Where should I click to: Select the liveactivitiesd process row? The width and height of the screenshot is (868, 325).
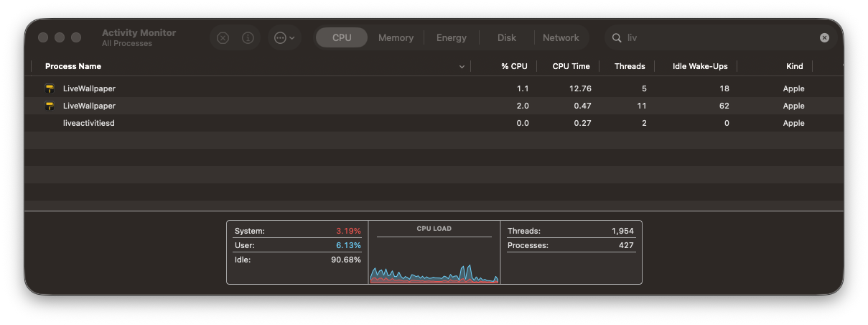point(434,123)
